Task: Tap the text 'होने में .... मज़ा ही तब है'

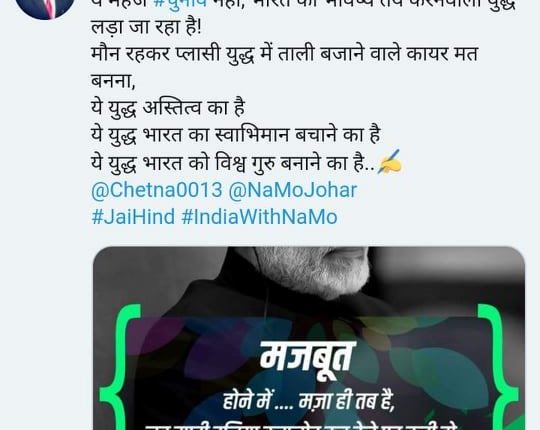Action: pyautogui.click(x=309, y=401)
